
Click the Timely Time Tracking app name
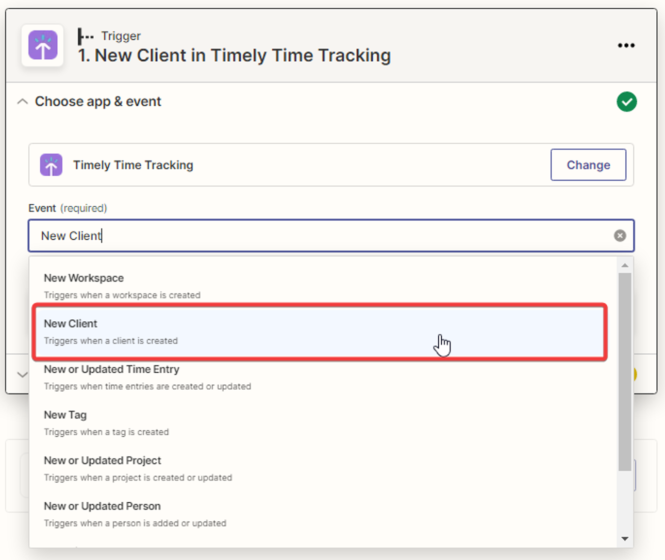133,165
